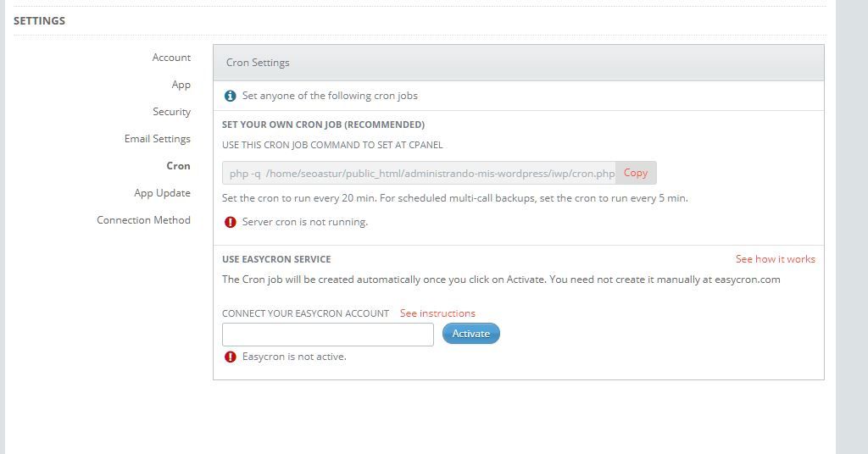This screenshot has width=868, height=454.
Task: Open the App Update section
Action: click(162, 193)
